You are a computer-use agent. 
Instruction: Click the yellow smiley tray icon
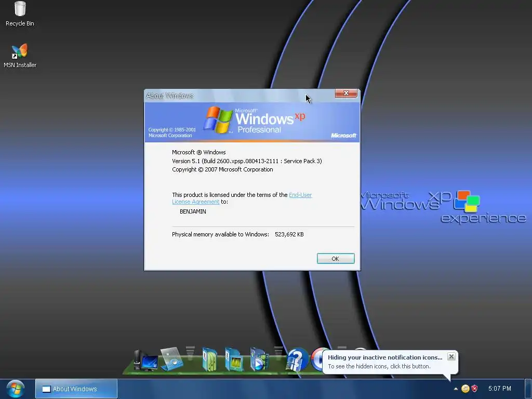tap(465, 389)
